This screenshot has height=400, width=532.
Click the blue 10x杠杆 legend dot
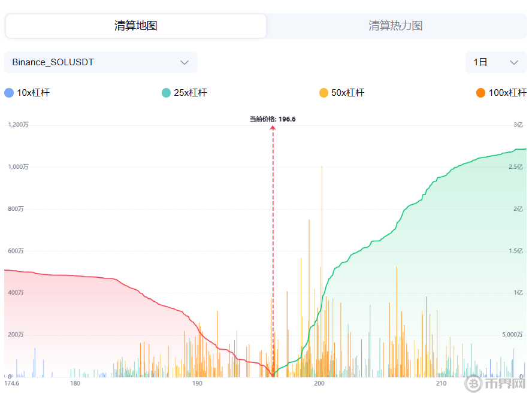coord(9,93)
